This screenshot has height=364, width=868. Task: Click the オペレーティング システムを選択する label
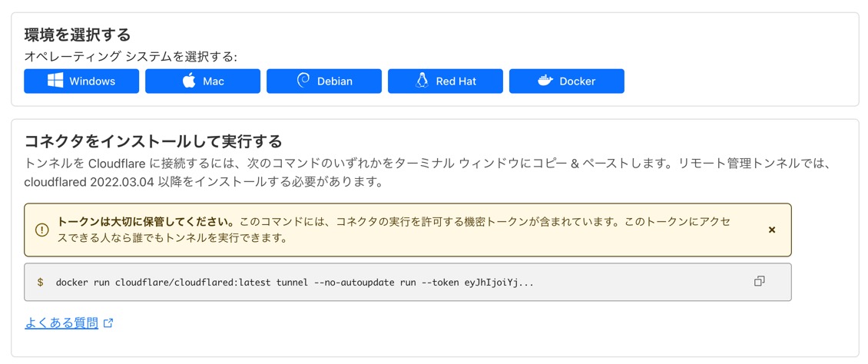[x=131, y=57]
